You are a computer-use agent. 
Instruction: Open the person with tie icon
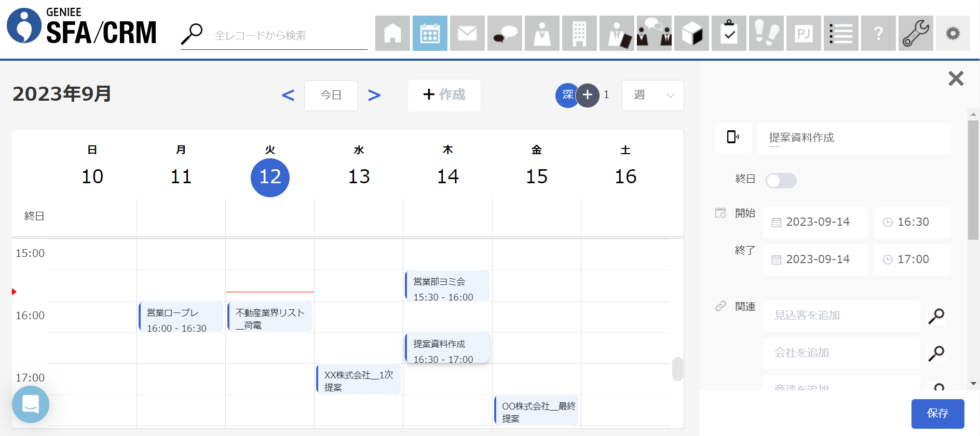pos(542,33)
